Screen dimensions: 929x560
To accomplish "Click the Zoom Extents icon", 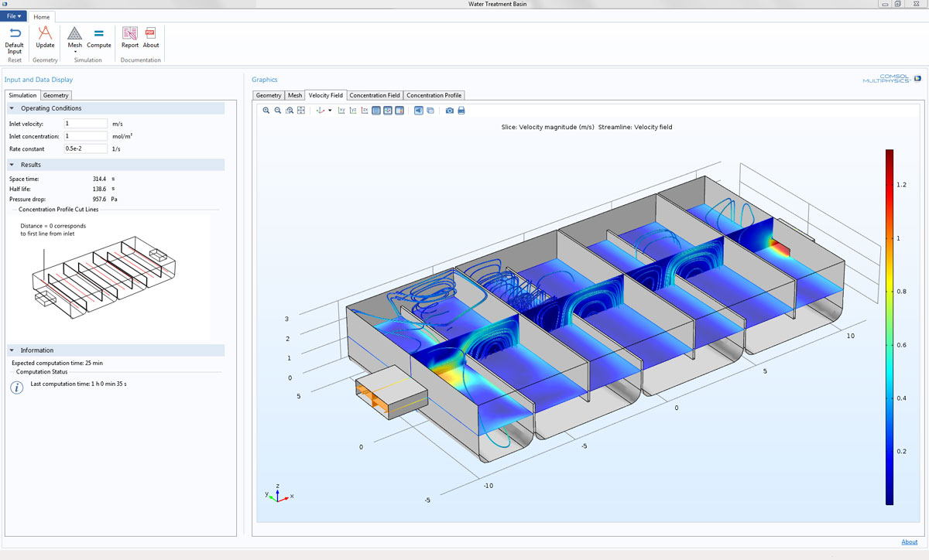I will (x=301, y=111).
